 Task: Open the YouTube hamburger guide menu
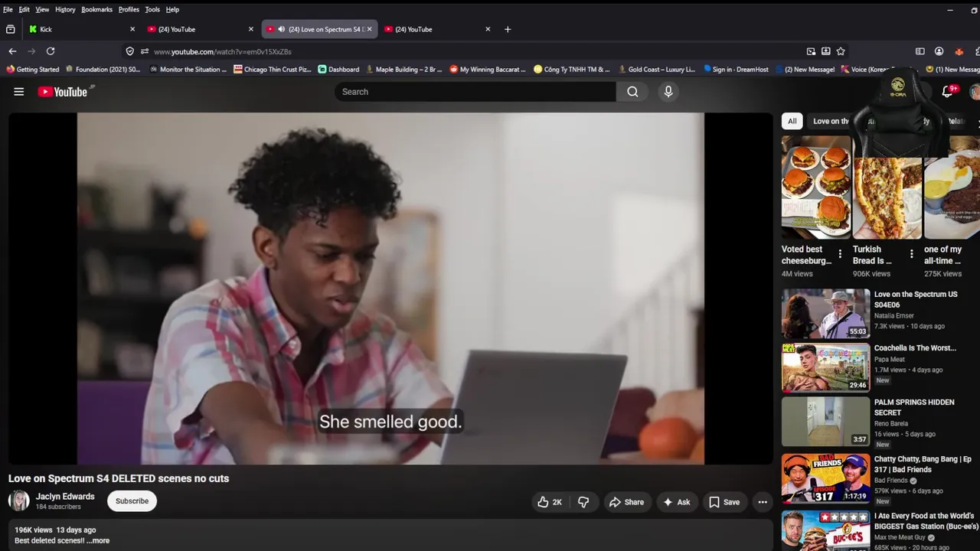[x=19, y=92]
